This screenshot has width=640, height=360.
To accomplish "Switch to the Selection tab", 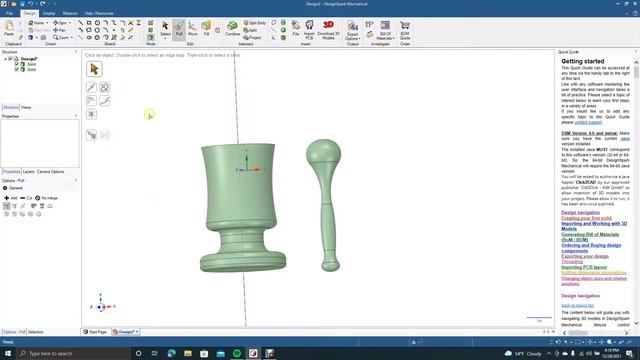I will (36, 332).
